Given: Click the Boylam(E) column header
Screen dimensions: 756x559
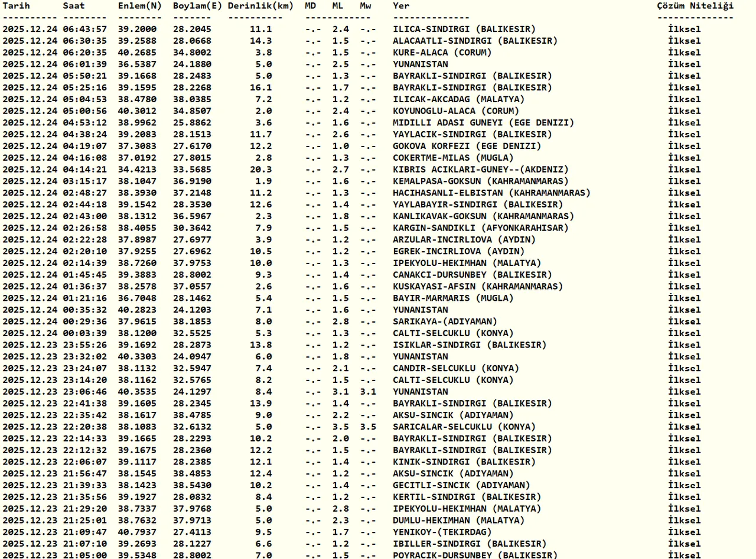Looking at the screenshot, I should [x=197, y=6].
